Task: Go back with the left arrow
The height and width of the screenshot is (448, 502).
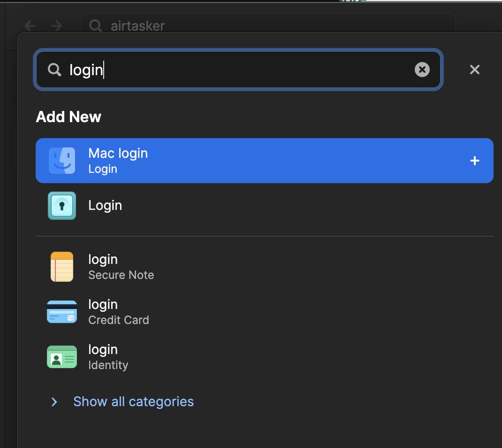Action: [x=30, y=26]
